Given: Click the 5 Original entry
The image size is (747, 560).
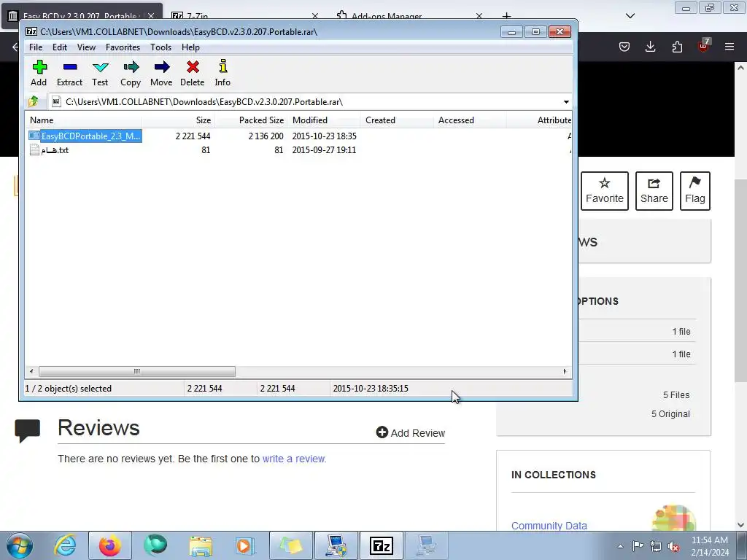Looking at the screenshot, I should coord(670,414).
